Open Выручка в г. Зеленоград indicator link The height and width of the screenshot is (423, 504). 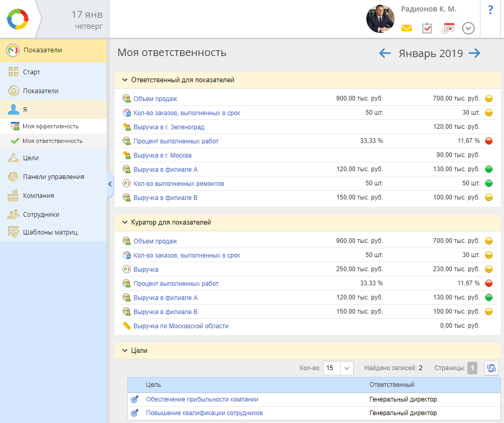pos(169,127)
